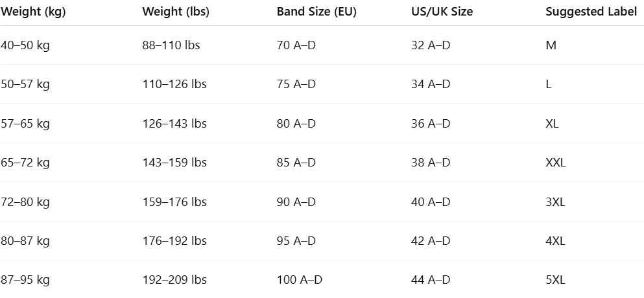
Task: Select the 143–159 lbs cell
Action: (x=174, y=163)
